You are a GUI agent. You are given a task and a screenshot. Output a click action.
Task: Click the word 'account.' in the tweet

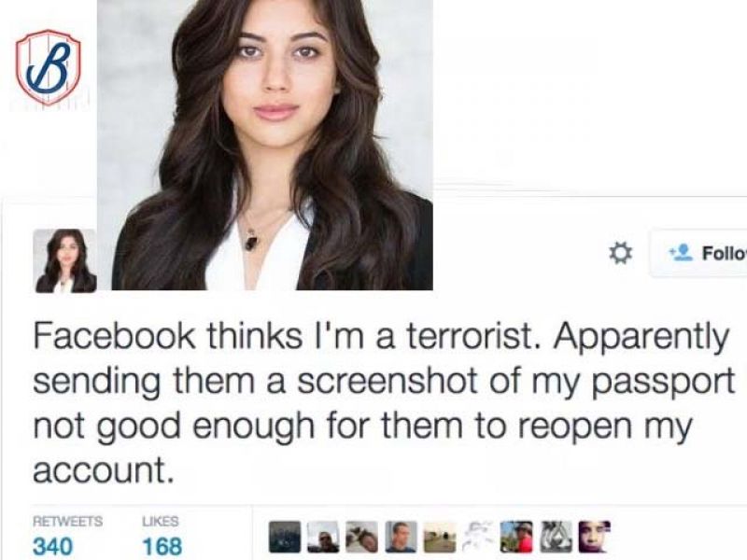[102, 470]
